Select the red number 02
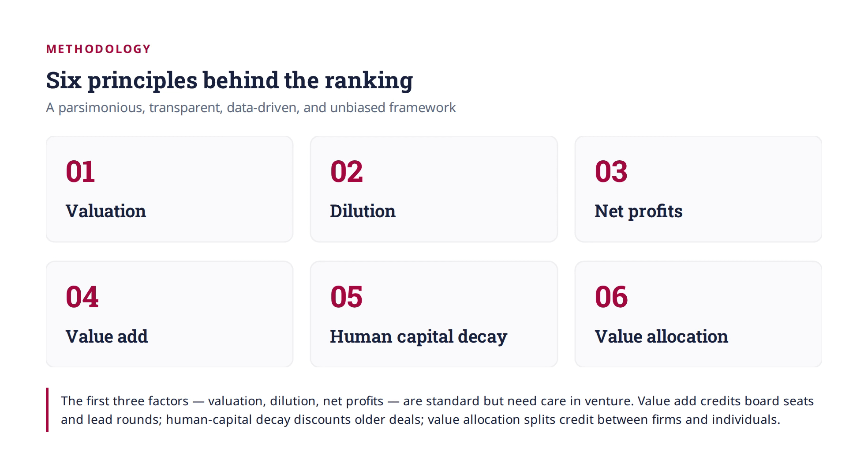The image size is (868, 468). (x=346, y=171)
